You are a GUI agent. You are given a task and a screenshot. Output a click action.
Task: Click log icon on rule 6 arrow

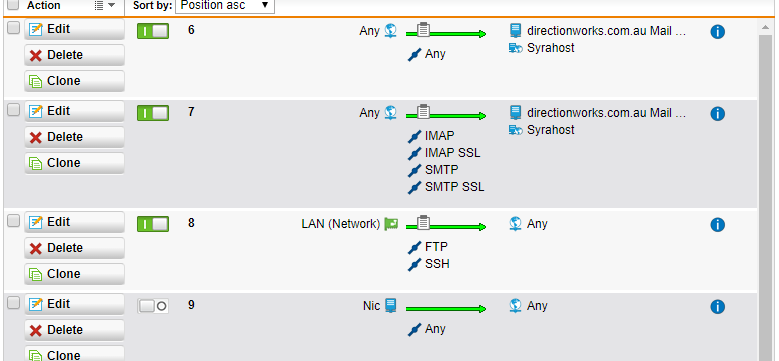(x=423, y=30)
